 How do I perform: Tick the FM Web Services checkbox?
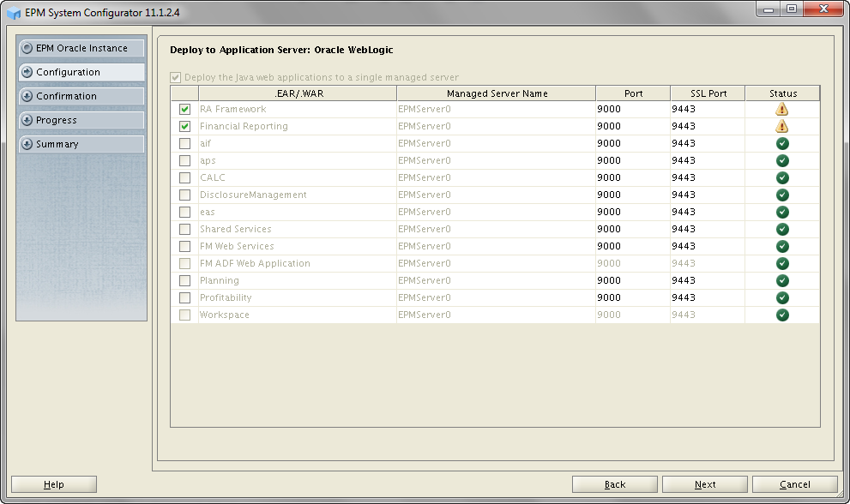tap(185, 247)
